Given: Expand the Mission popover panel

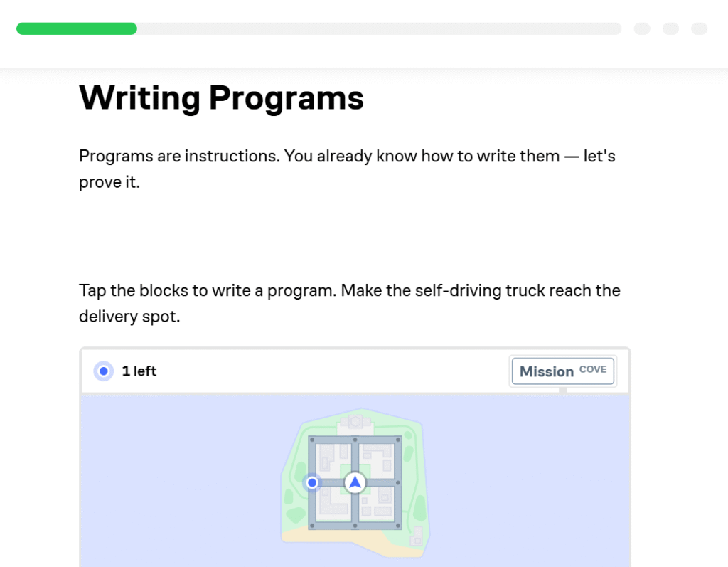Looking at the screenshot, I should [x=562, y=371].
